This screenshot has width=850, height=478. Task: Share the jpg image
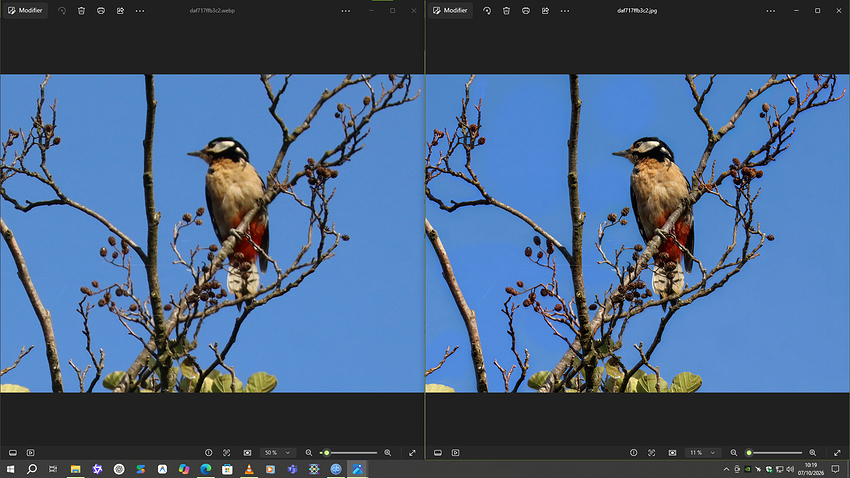click(545, 11)
